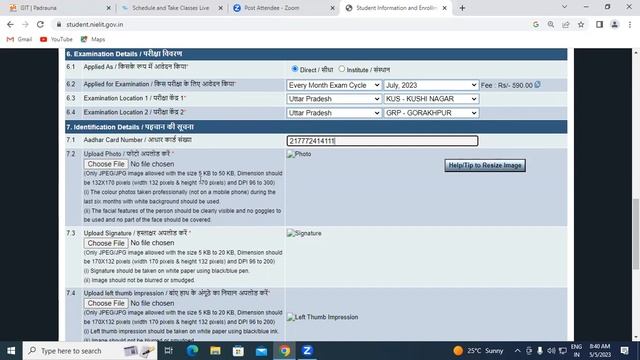The width and height of the screenshot is (640, 360).
Task: Click the browser tab search chevron
Action: point(564,7)
